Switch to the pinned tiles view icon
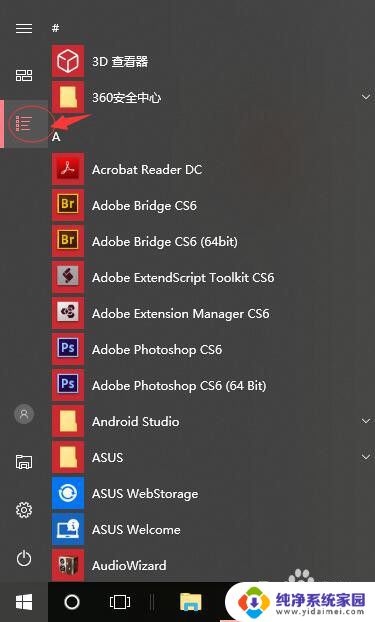Screen dimensions: 375x622 24,75
